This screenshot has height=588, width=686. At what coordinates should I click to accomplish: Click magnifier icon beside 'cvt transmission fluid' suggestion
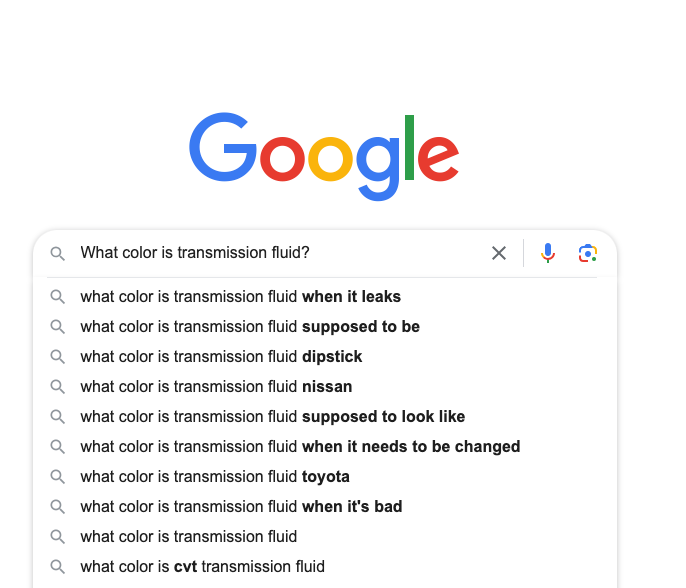pyautogui.click(x=57, y=567)
